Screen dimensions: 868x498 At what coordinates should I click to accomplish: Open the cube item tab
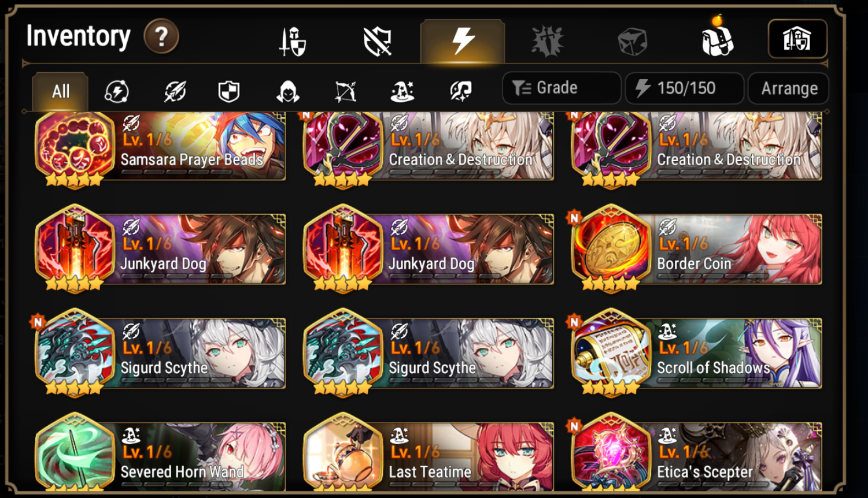[x=632, y=42]
